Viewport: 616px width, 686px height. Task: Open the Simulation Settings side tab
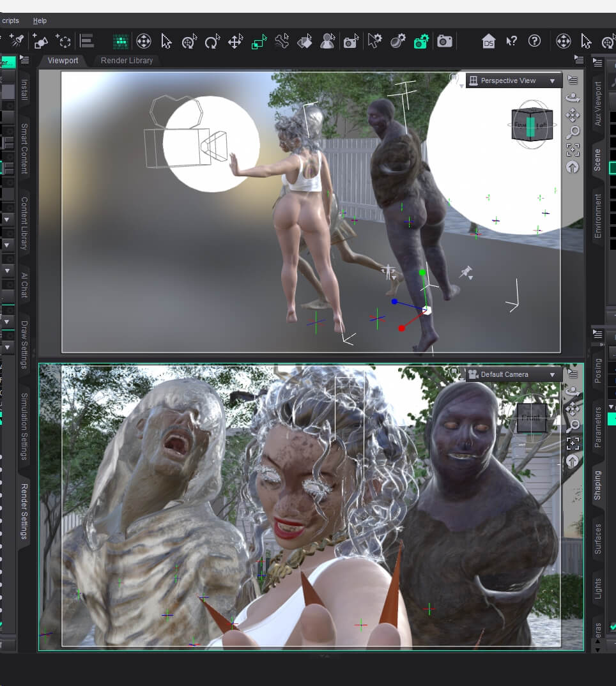click(x=24, y=427)
